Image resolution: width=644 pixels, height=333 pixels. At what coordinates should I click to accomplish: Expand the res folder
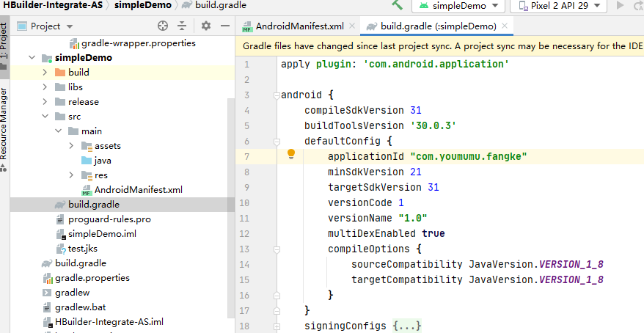click(71, 175)
